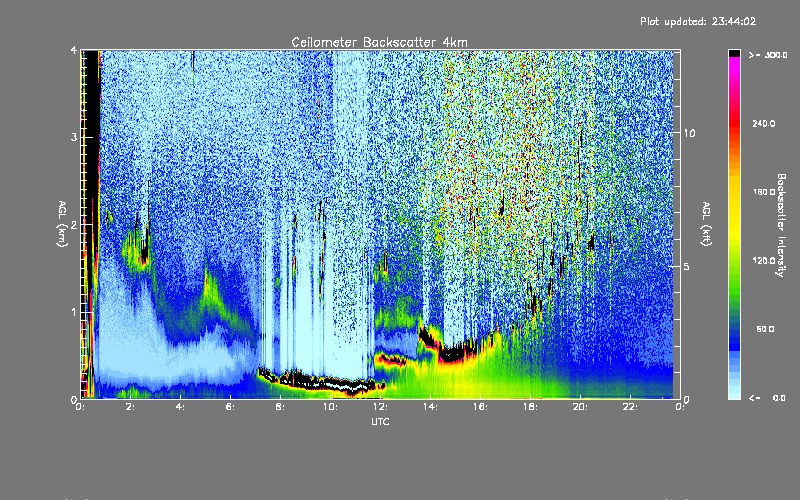800x500 pixels.
Task: Click the 3 km tick on left axis
Action: 74,137
